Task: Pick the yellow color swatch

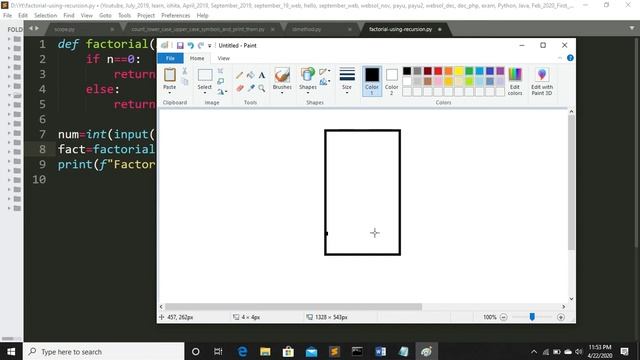Action: coord(459,71)
